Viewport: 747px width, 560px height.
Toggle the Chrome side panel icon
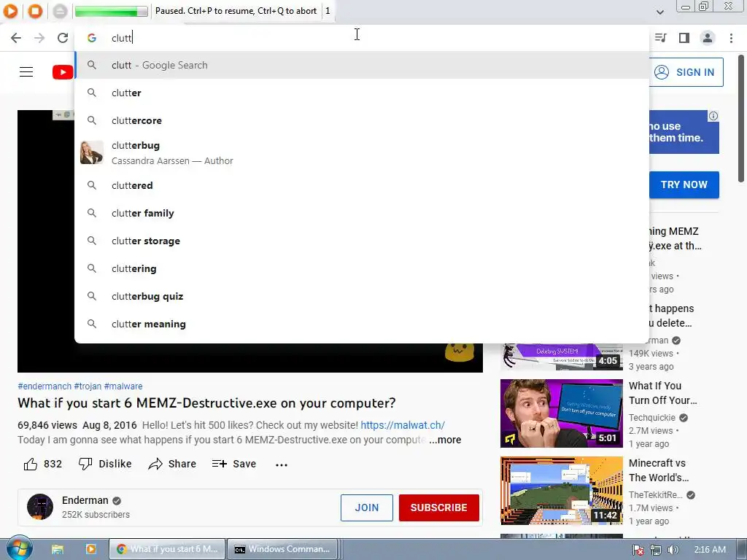click(684, 38)
